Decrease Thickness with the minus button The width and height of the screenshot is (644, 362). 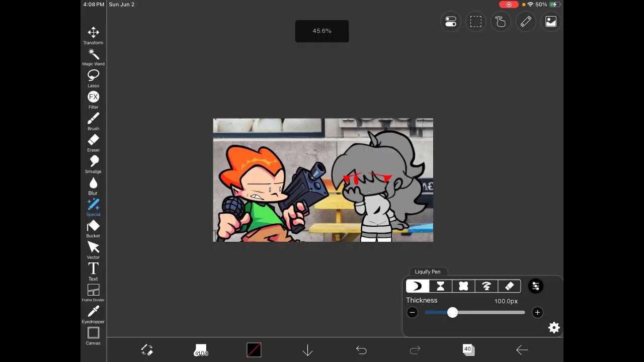tap(413, 313)
